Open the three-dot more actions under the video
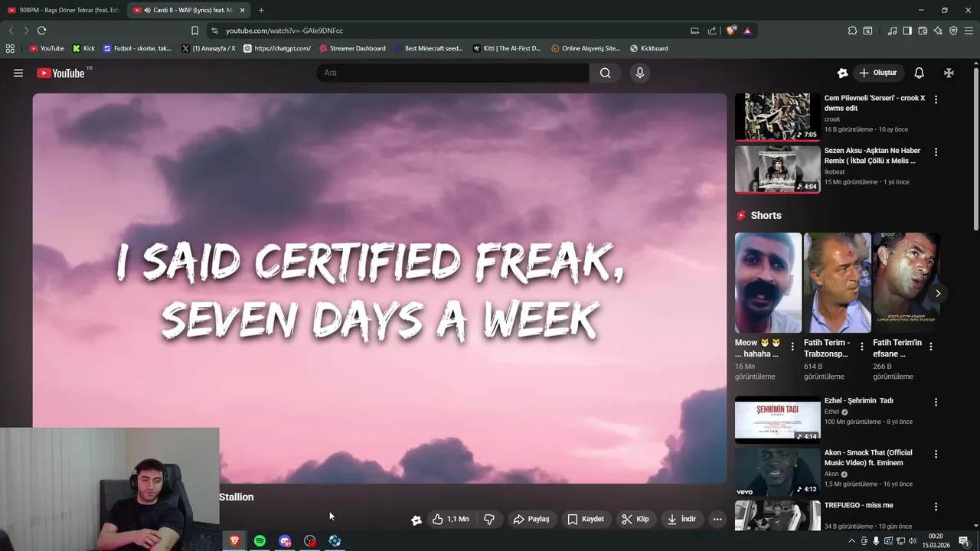980x551 pixels. pyautogui.click(x=717, y=519)
